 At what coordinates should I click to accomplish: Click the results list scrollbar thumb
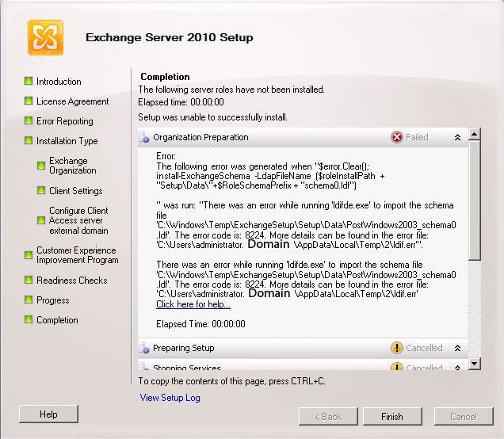point(475,200)
